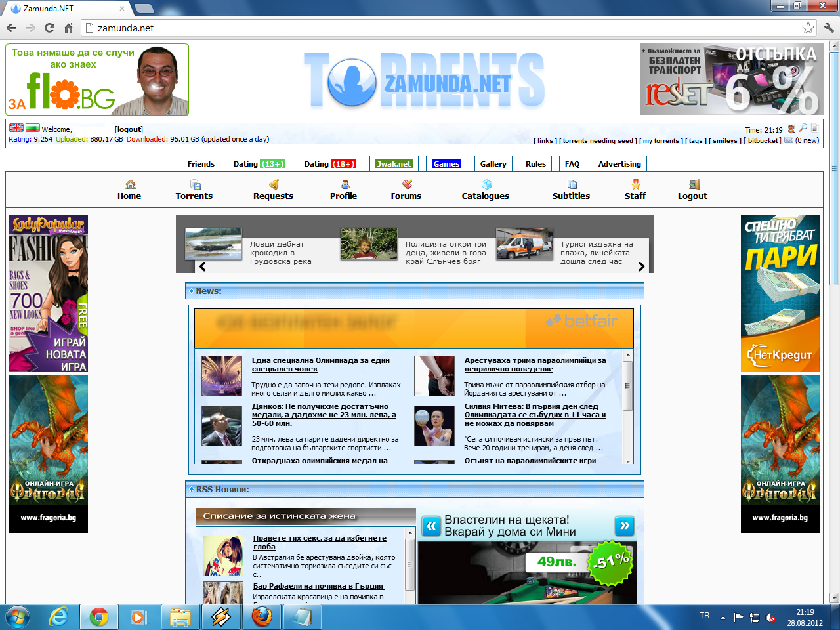The height and width of the screenshot is (630, 840).
Task: Open the mail envelope inbox icon
Action: click(789, 140)
